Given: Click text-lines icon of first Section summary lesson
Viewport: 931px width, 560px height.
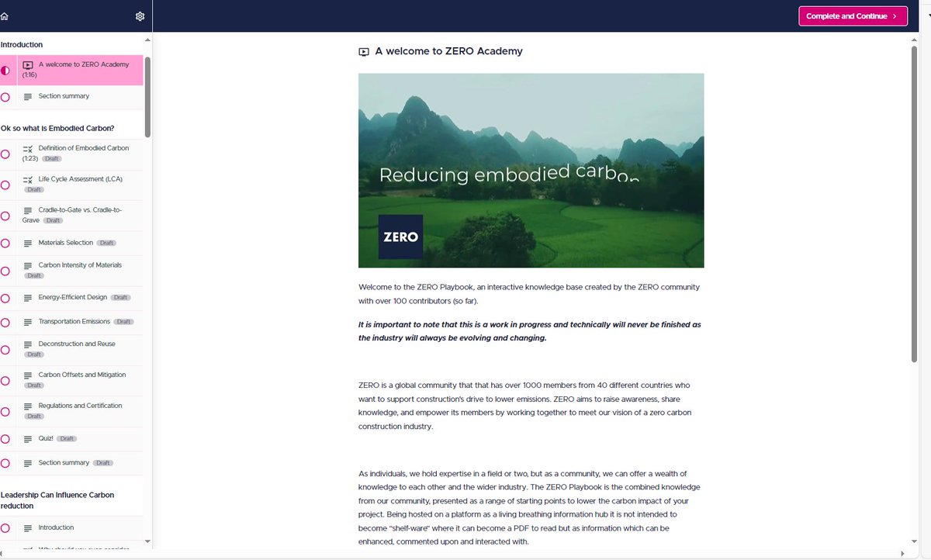Looking at the screenshot, I should [x=28, y=97].
